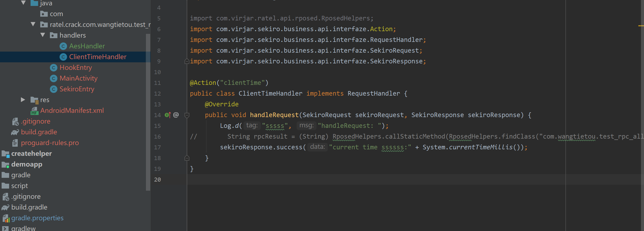Screen dimensions: 644x231
Task: Click line number 20 in the gutter
Action: [157, 179]
